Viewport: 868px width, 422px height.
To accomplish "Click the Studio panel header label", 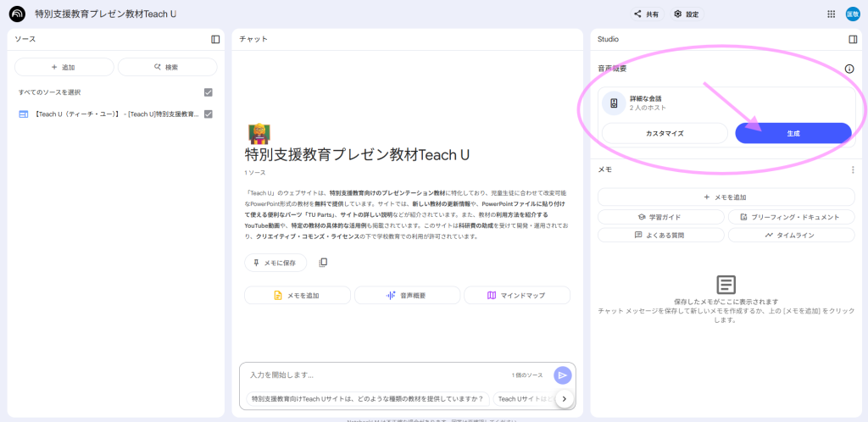I will coord(608,39).
